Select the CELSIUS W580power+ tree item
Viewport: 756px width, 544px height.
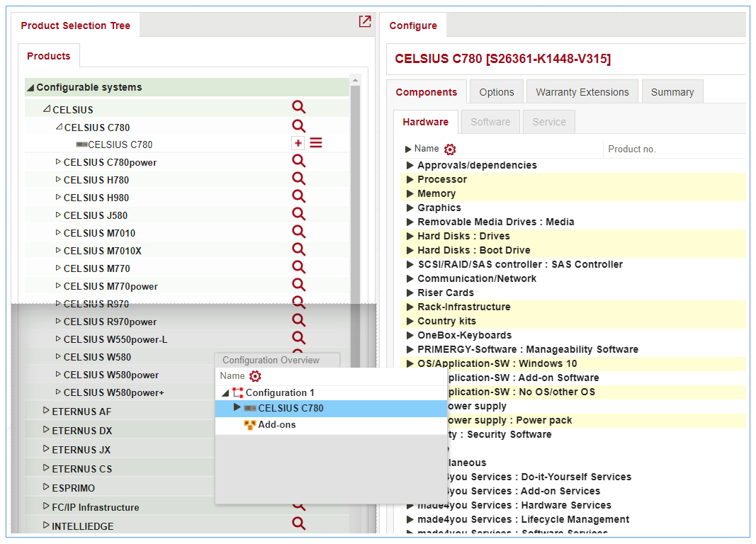click(114, 392)
